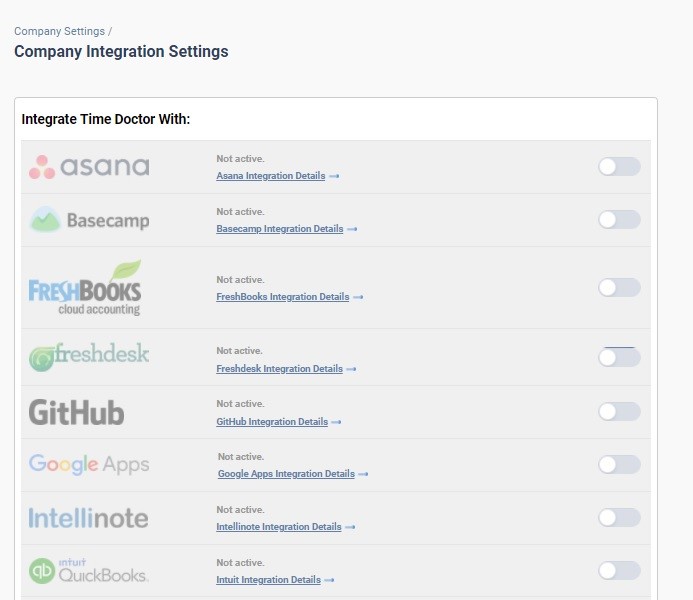View FreshBooks Integration Details
The width and height of the screenshot is (693, 600).
click(x=282, y=297)
